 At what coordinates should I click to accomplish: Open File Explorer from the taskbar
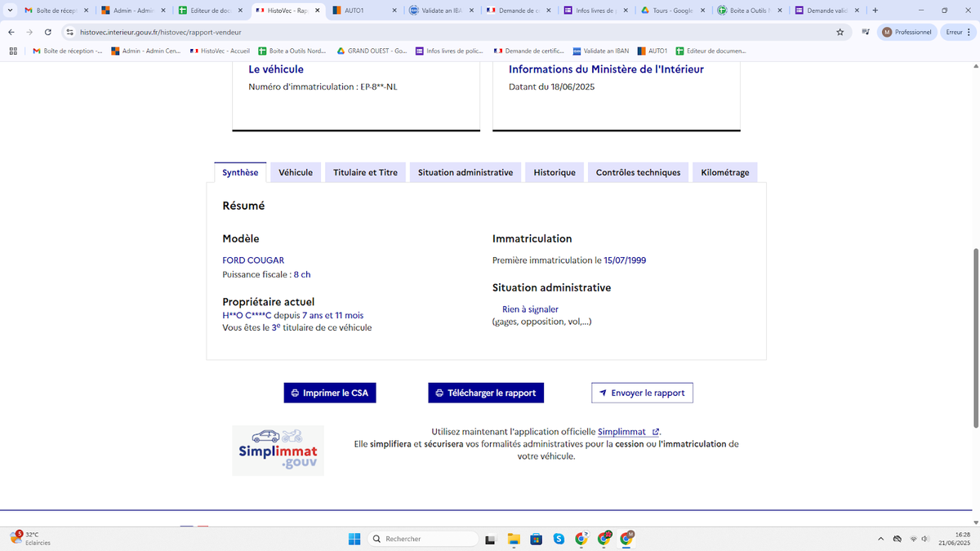(x=514, y=539)
